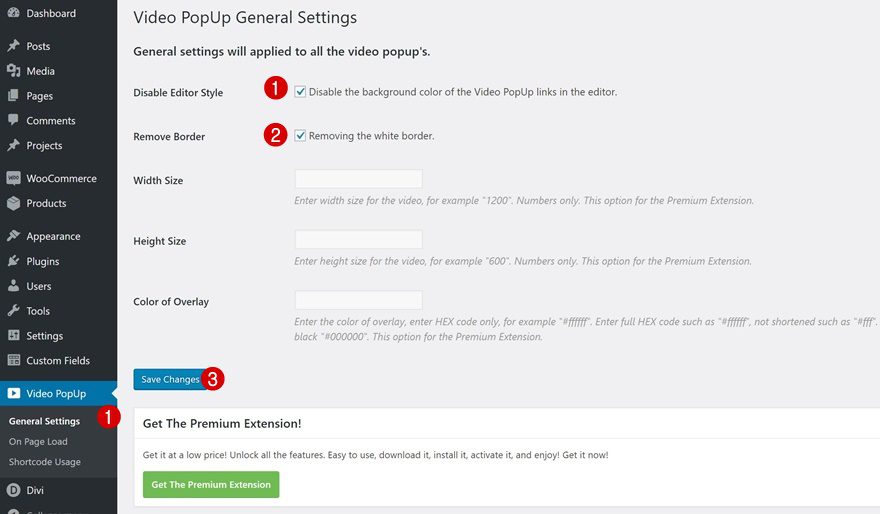The image size is (880, 514).
Task: Open the On Page Load submenu
Action: click(x=38, y=442)
